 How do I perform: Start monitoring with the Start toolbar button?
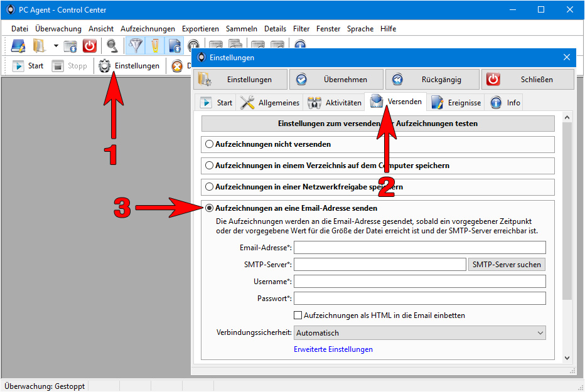click(x=28, y=66)
